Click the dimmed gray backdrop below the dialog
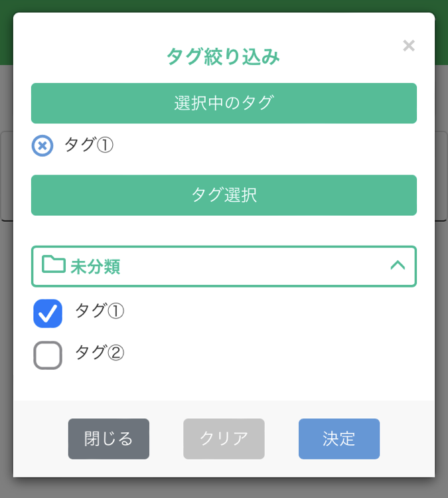The width and height of the screenshot is (448, 498). pyautogui.click(x=224, y=488)
